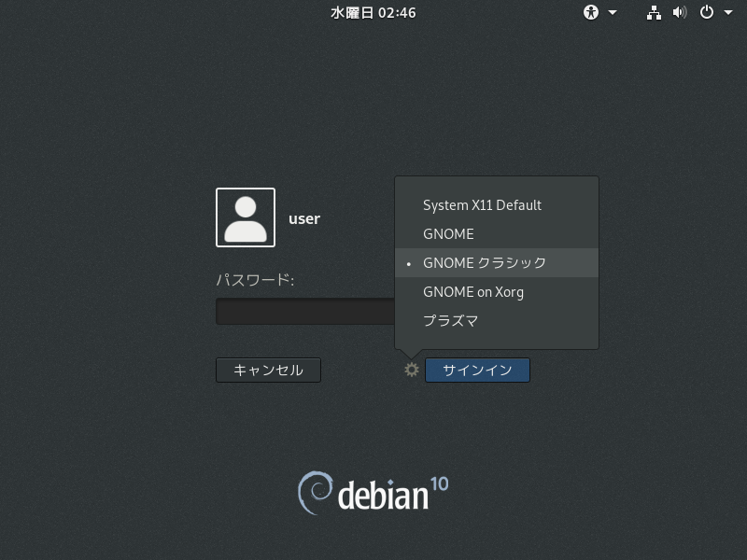The height and width of the screenshot is (560, 747).
Task: Focus the password input field
Action: tap(305, 312)
